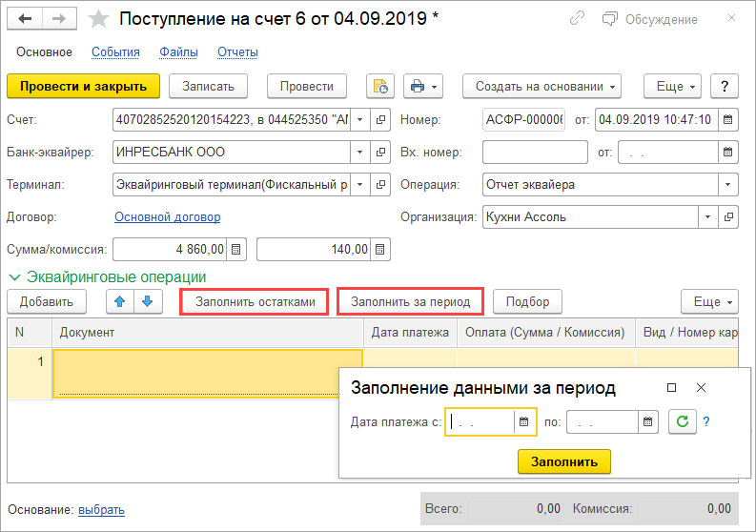Add document to favorites with star icon
Image resolution: width=756 pixels, height=532 pixels.
[x=99, y=19]
